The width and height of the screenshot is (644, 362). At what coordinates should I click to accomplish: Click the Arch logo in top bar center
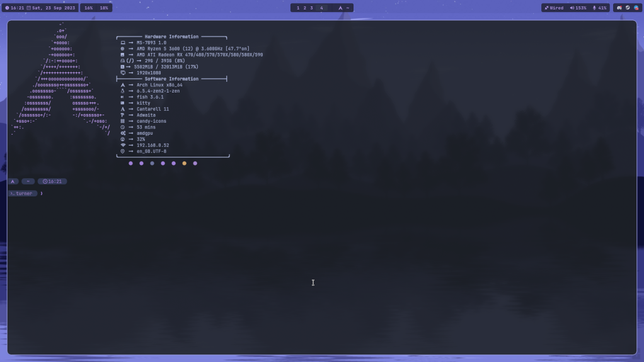[x=340, y=8]
